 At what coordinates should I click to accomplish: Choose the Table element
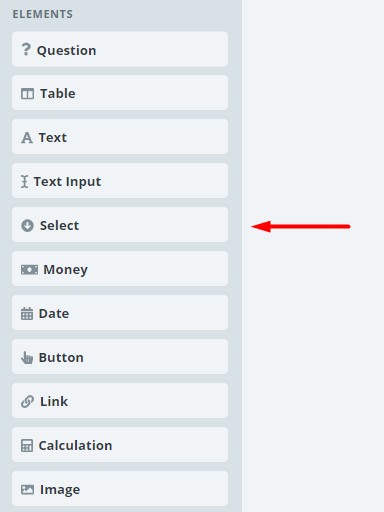point(120,93)
